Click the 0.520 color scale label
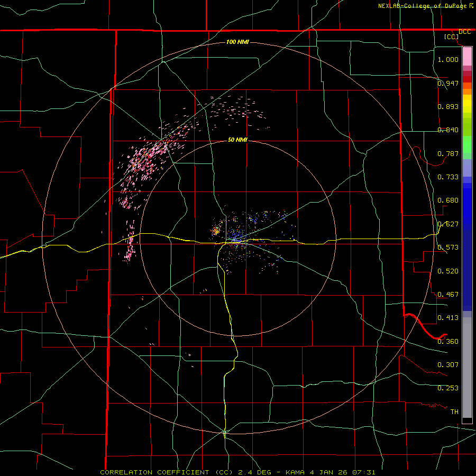 click(448, 271)
